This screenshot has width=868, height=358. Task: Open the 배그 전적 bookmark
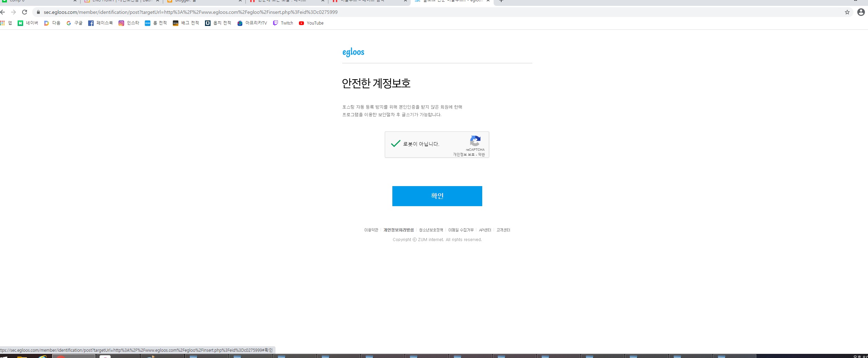(186, 23)
